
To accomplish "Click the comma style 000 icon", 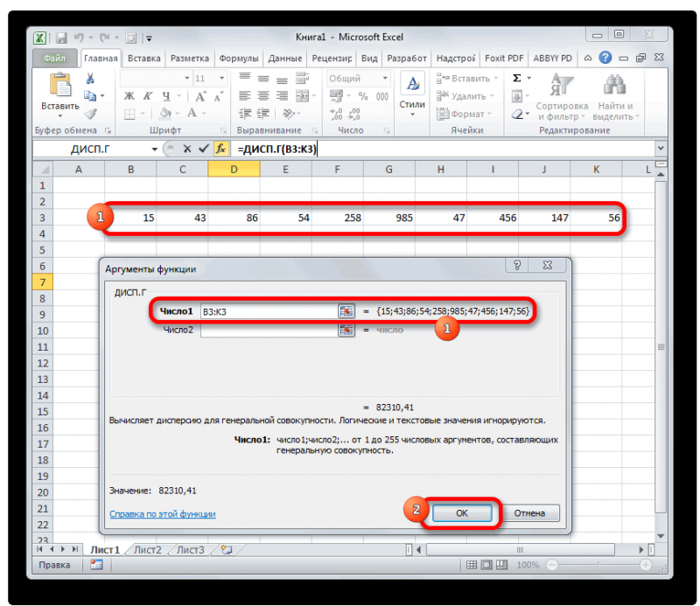I will tap(382, 96).
